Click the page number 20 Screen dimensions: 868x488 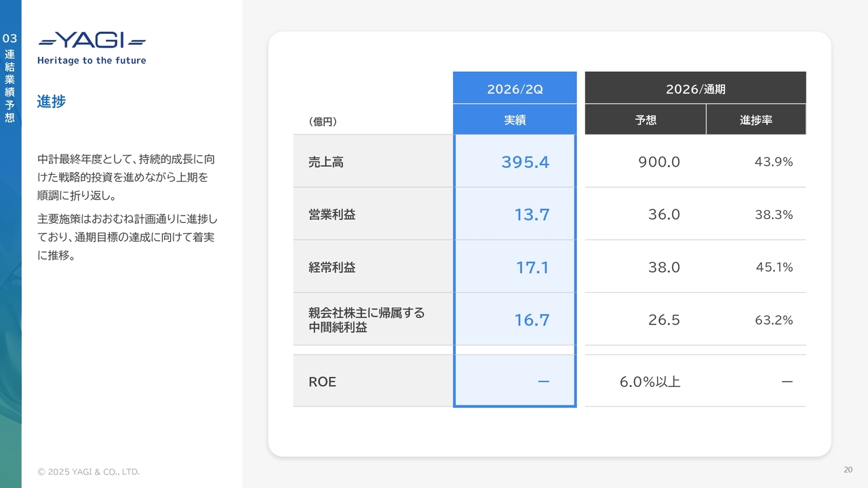[x=848, y=470]
